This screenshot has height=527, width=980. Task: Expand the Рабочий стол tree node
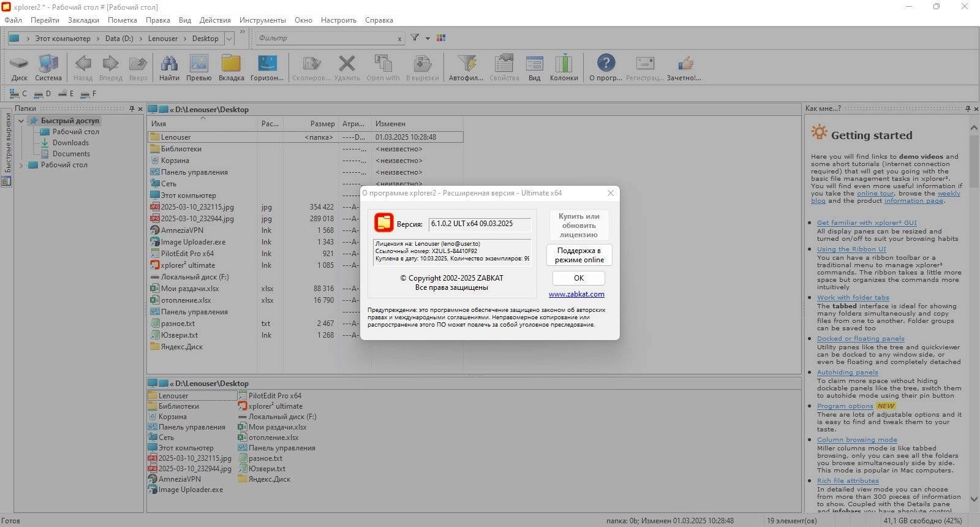(x=21, y=165)
